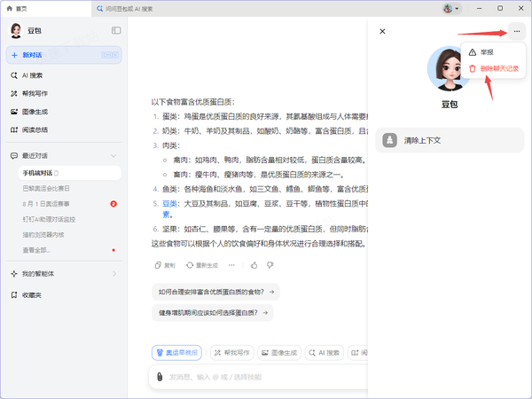This screenshot has width=532, height=399.
Task: Click the three-dot more options button
Action: pyautogui.click(x=517, y=31)
